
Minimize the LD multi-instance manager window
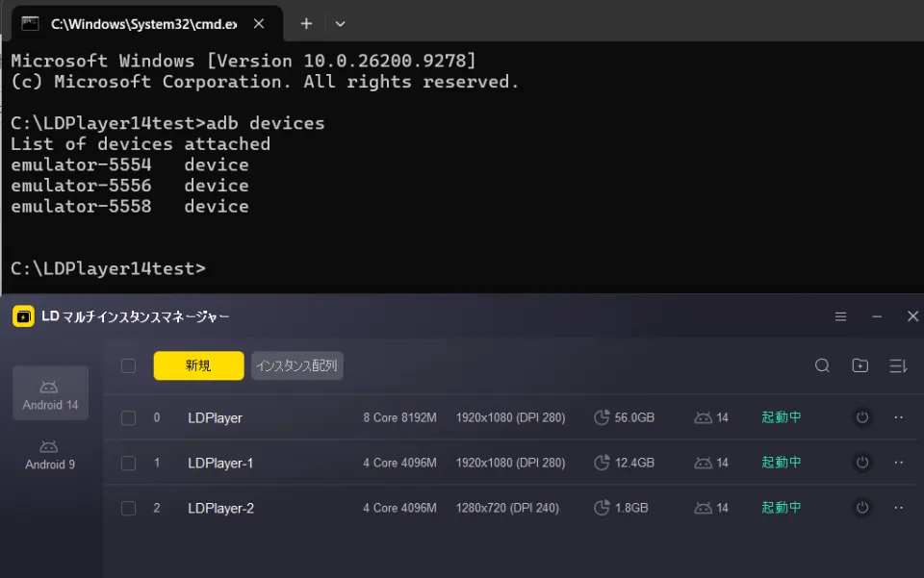pyautogui.click(x=877, y=316)
